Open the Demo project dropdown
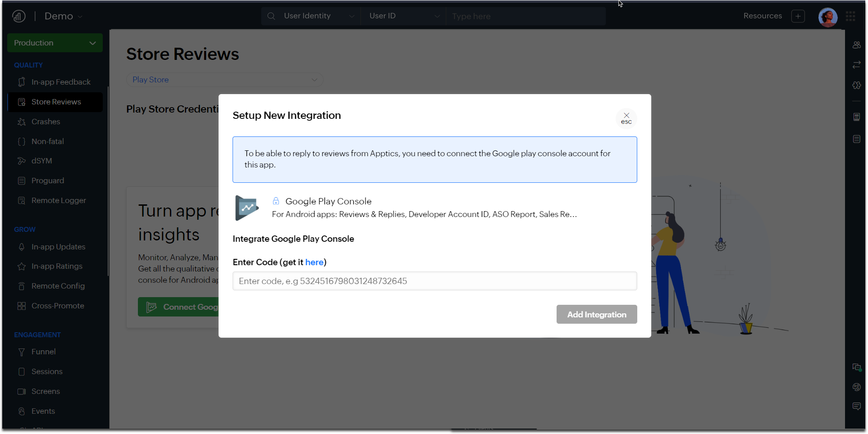 [x=63, y=16]
